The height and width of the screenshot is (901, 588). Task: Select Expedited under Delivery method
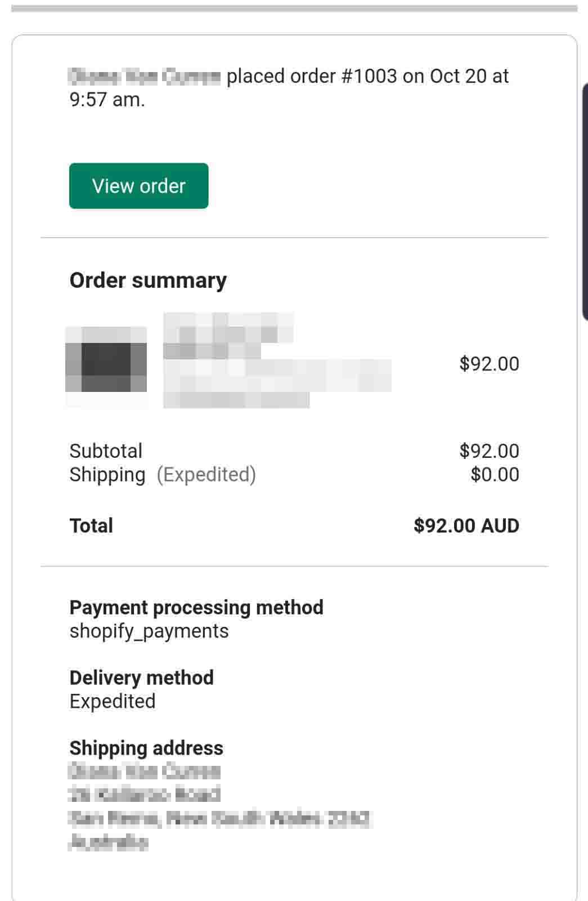[113, 701]
